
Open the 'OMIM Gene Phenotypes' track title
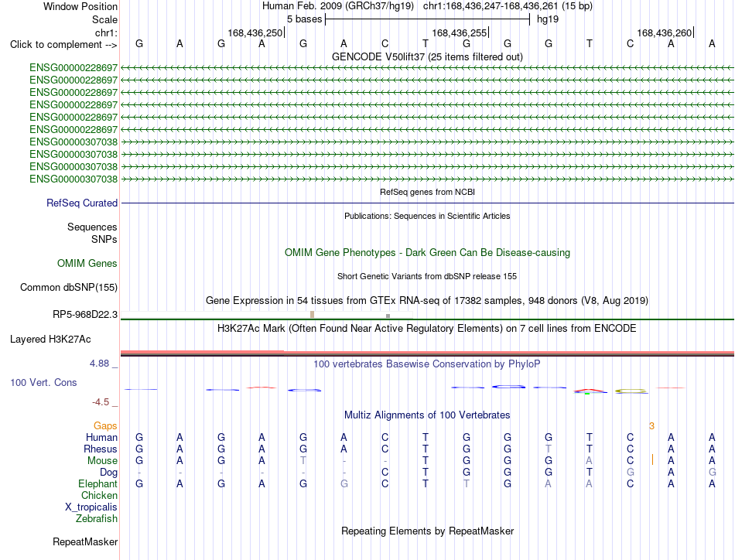click(427, 253)
